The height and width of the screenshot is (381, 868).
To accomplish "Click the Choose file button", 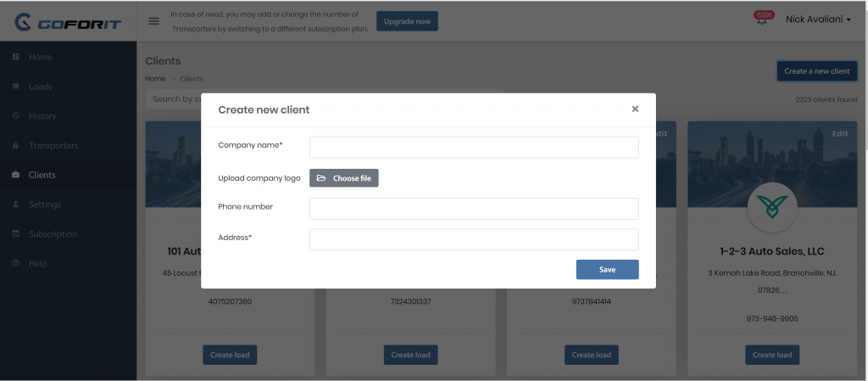I will point(344,178).
